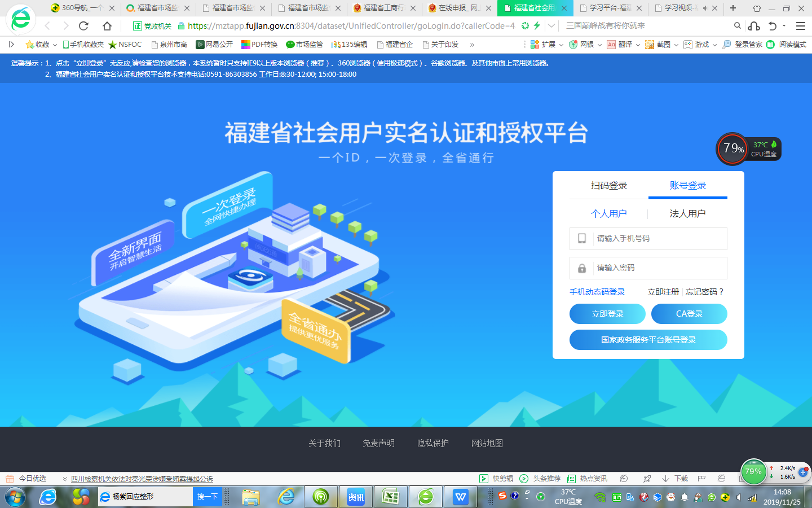Expand address bar history dropdown chevron
The width and height of the screenshot is (812, 508).
coord(551,26)
